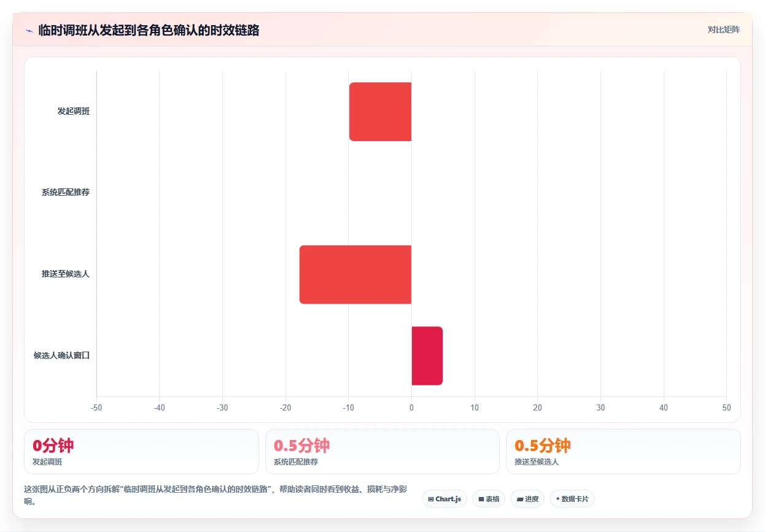Screen dimensions: 765x532
Task: Click the chart title 临时调班从发起到各角色确认的时效链路
Action: click(149, 30)
